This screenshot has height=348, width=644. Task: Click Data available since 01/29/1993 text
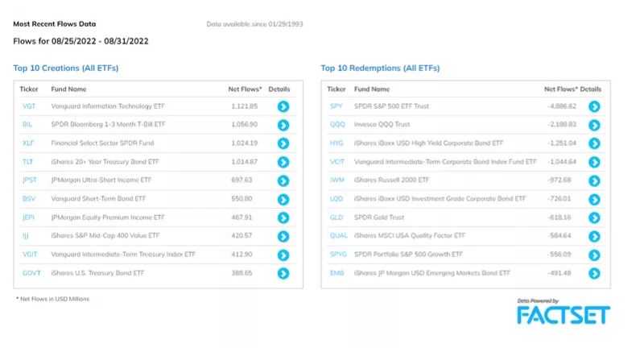[x=254, y=24]
